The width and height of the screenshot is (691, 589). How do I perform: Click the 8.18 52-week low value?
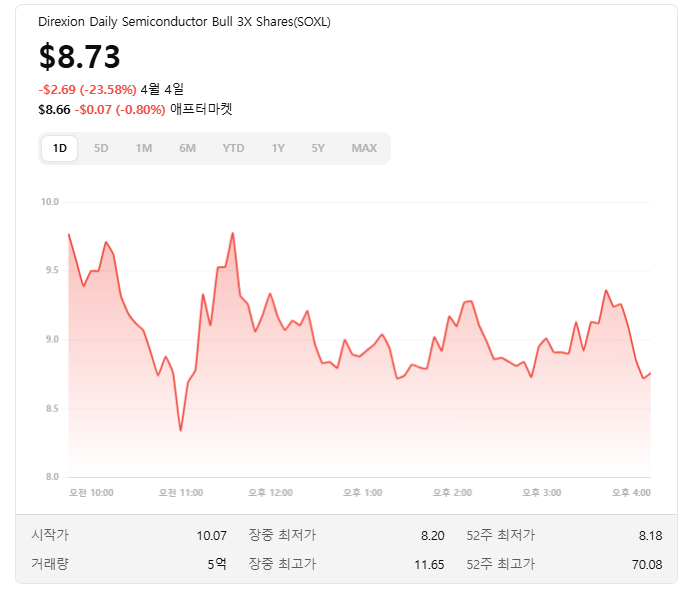(x=650, y=536)
